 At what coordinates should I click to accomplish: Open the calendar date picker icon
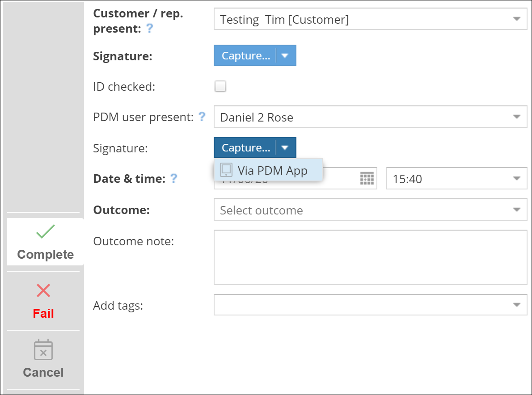pos(367,178)
